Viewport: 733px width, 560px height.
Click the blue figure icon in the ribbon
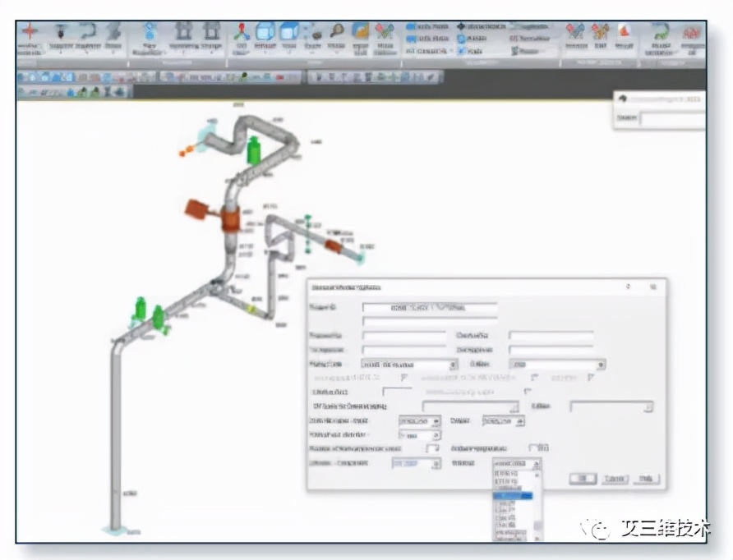tap(150, 31)
